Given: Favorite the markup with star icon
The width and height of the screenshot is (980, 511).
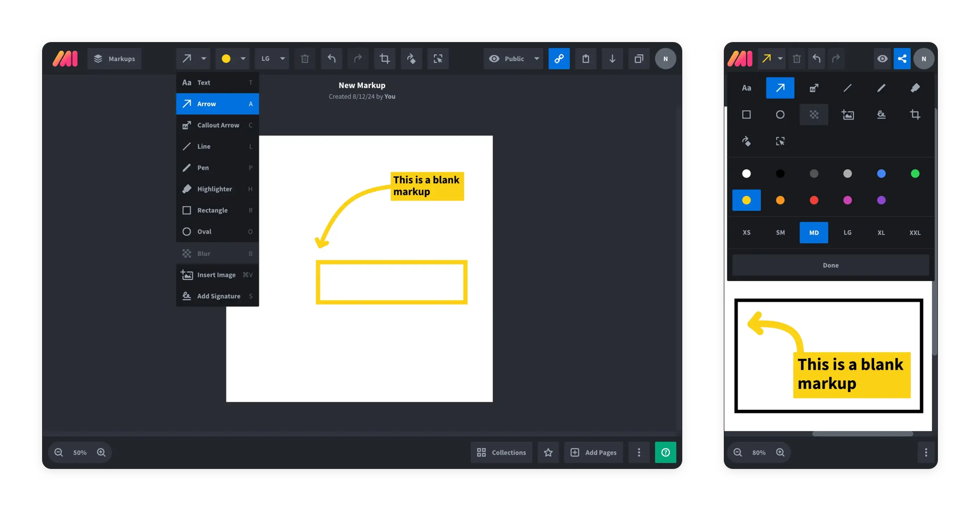Looking at the screenshot, I should tap(548, 452).
